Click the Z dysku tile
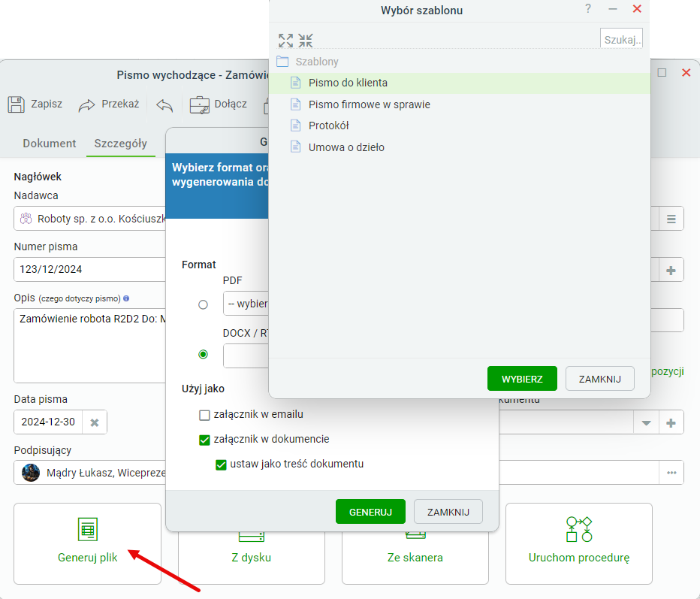700x599 pixels. click(252, 557)
